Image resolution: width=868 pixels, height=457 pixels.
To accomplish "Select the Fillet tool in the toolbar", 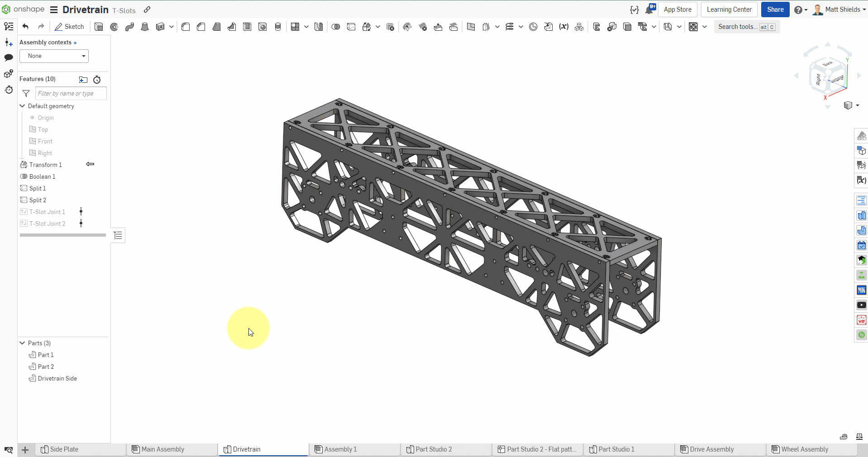I will click(x=186, y=27).
